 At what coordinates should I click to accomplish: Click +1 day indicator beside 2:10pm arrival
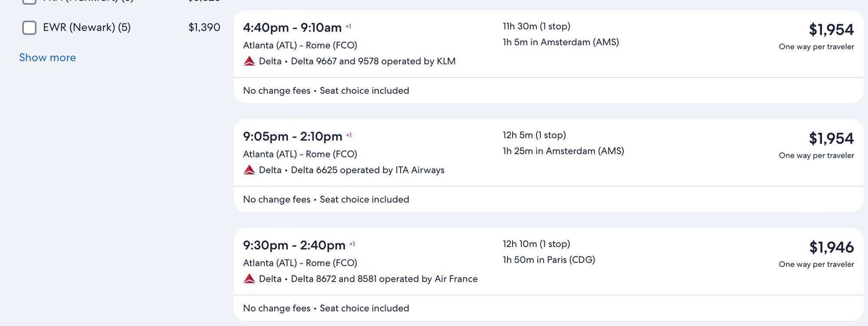pyautogui.click(x=349, y=135)
